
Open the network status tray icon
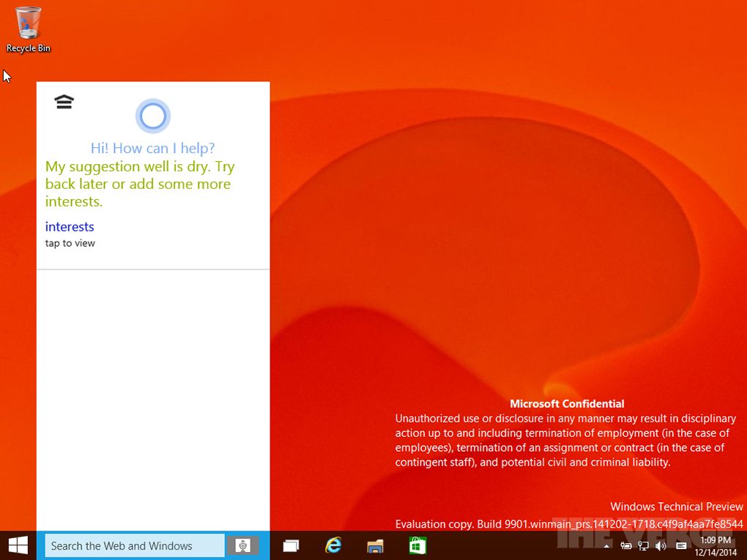pyautogui.click(x=644, y=546)
